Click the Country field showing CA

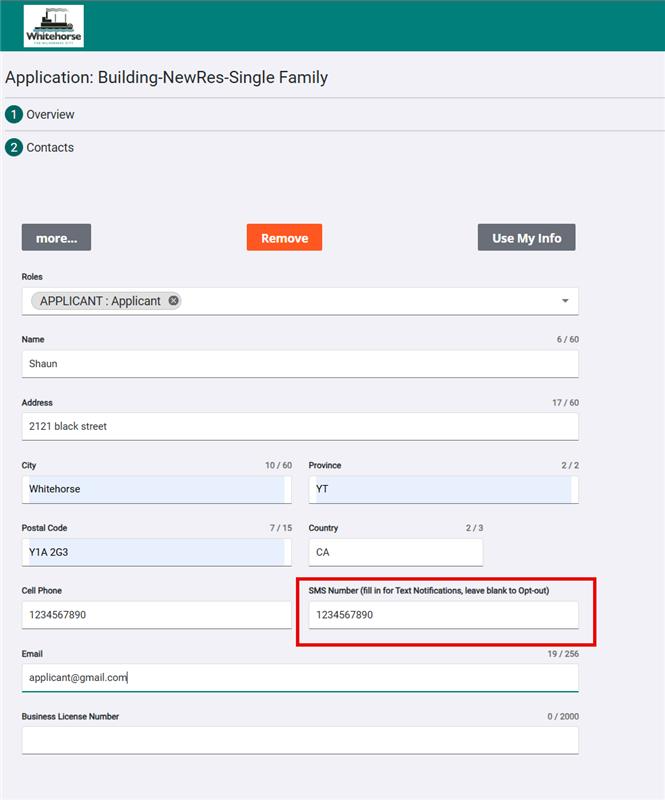pos(395,553)
